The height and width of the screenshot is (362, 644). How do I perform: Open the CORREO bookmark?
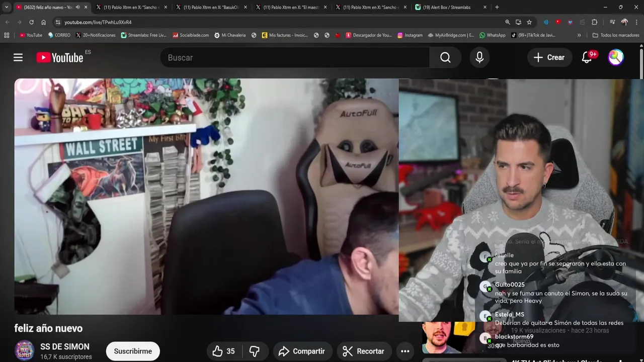[59, 35]
